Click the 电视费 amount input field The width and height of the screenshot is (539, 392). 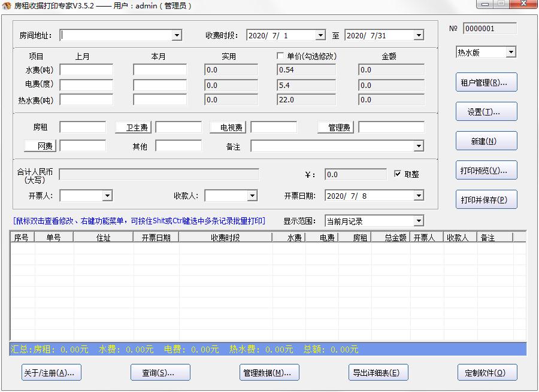tap(274, 127)
